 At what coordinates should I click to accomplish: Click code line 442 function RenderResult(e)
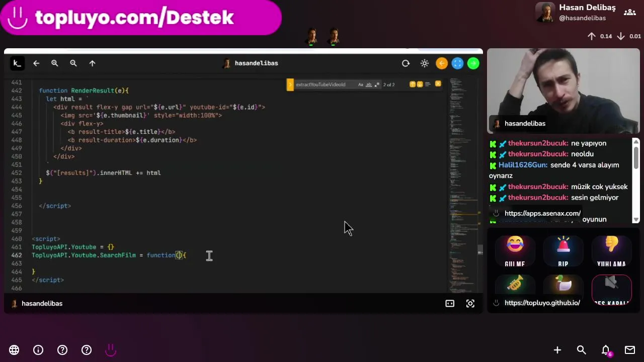(x=84, y=90)
